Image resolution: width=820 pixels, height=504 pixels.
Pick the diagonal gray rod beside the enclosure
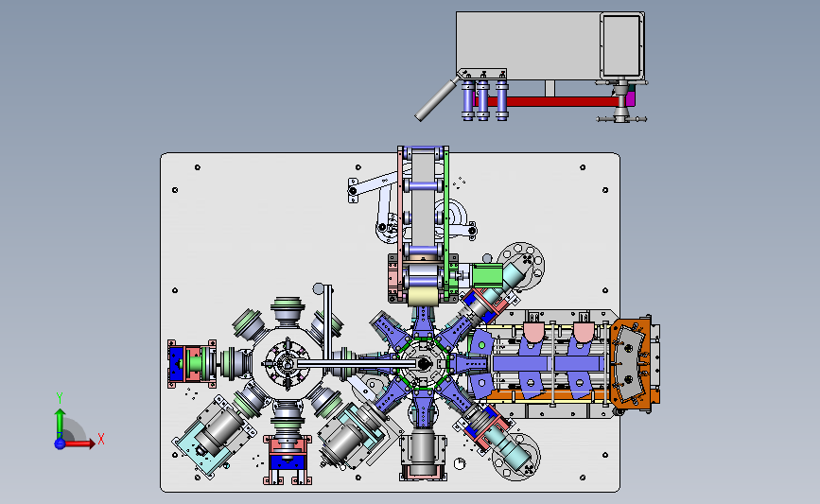pos(437,99)
